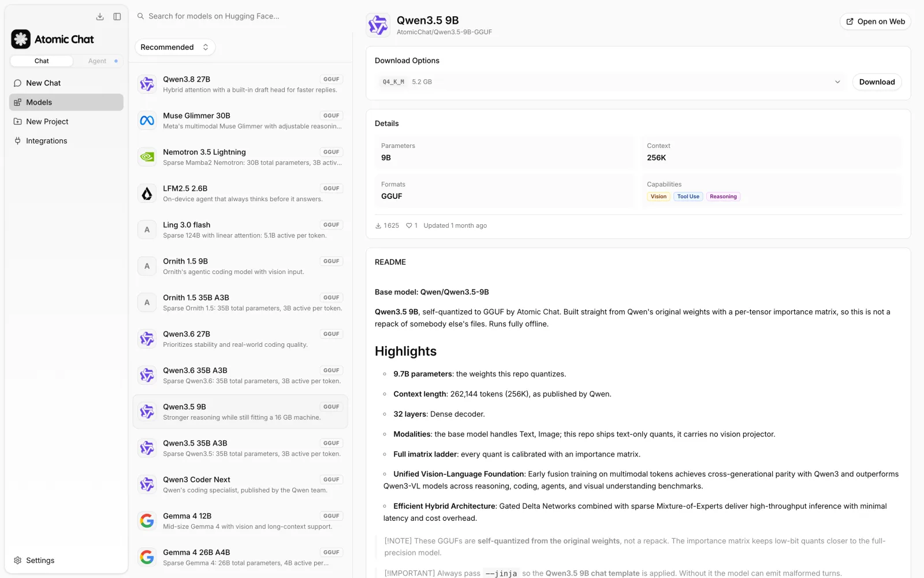
Task: Click the Google logo for Gemma 4 26B A4B
Action: (x=147, y=558)
